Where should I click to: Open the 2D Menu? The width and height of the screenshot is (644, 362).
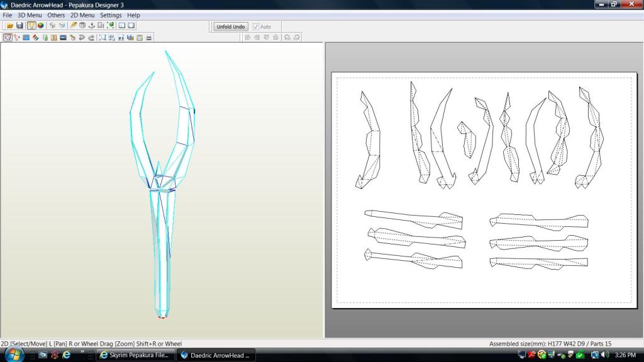tap(82, 15)
